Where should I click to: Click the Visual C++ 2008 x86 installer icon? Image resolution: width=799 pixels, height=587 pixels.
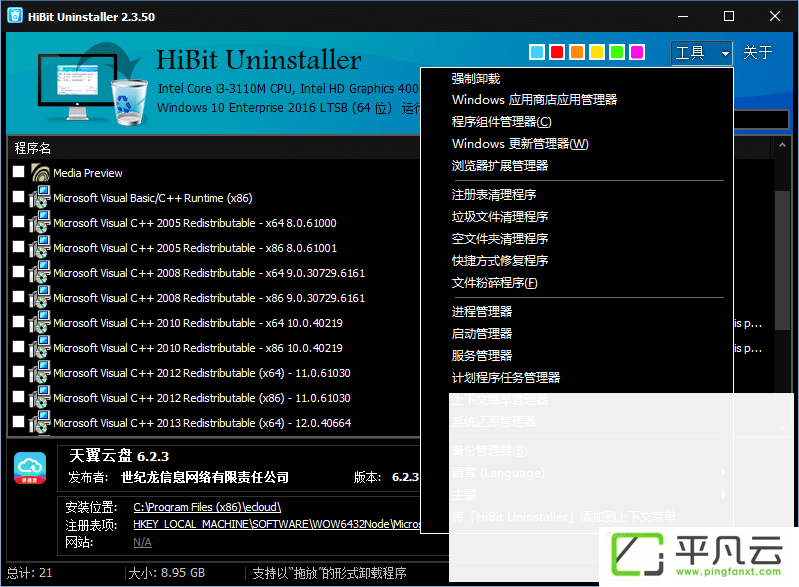coord(40,298)
